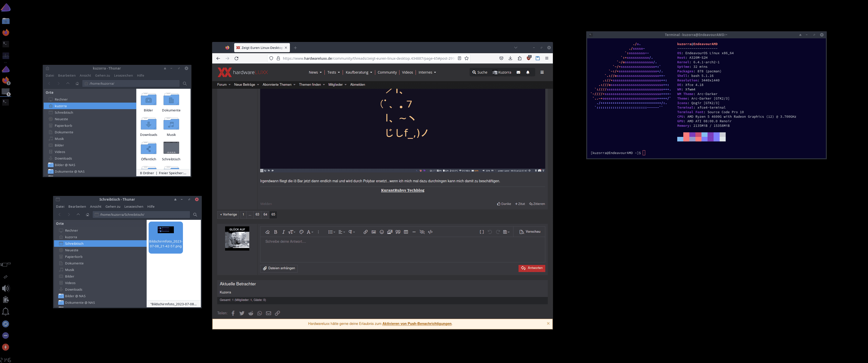Dismiss the push notification banner
Screen dimensions: 868x363
pyautogui.click(x=548, y=324)
